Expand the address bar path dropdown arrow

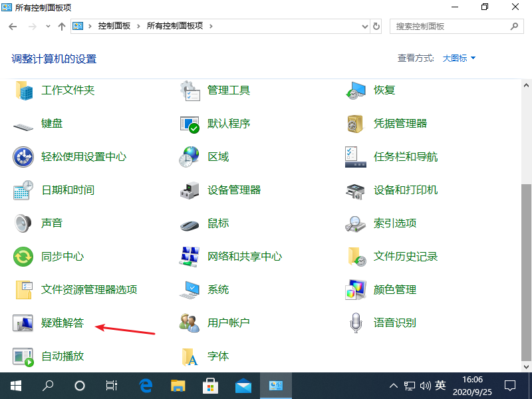click(363, 26)
